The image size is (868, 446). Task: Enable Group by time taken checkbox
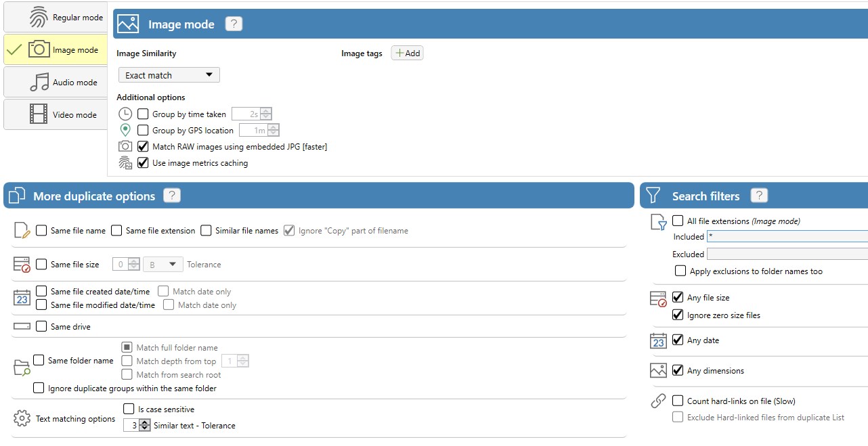click(143, 114)
